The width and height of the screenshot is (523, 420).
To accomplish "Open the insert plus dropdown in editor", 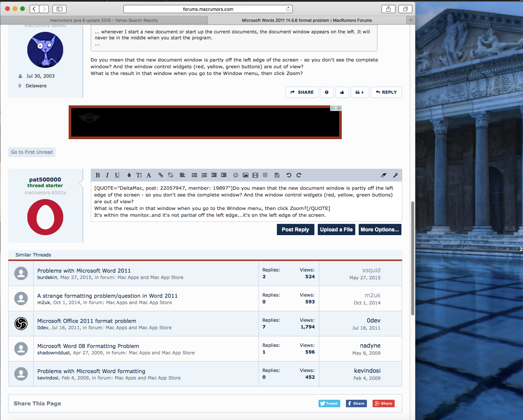I will 265,175.
